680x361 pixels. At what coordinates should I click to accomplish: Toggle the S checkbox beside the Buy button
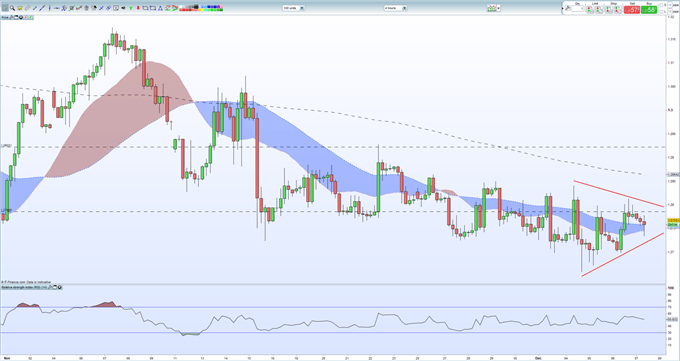(661, 5)
